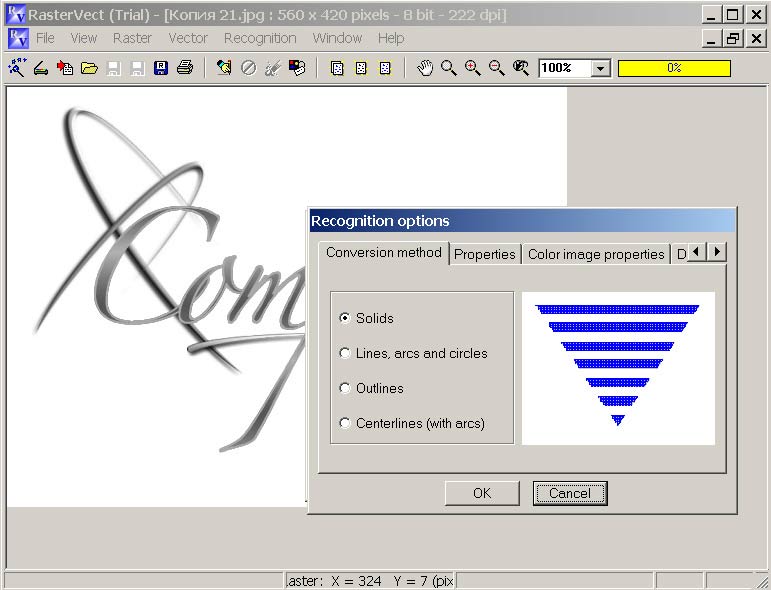The image size is (771, 590).
Task: Select the Solids conversion method
Action: coord(346,318)
